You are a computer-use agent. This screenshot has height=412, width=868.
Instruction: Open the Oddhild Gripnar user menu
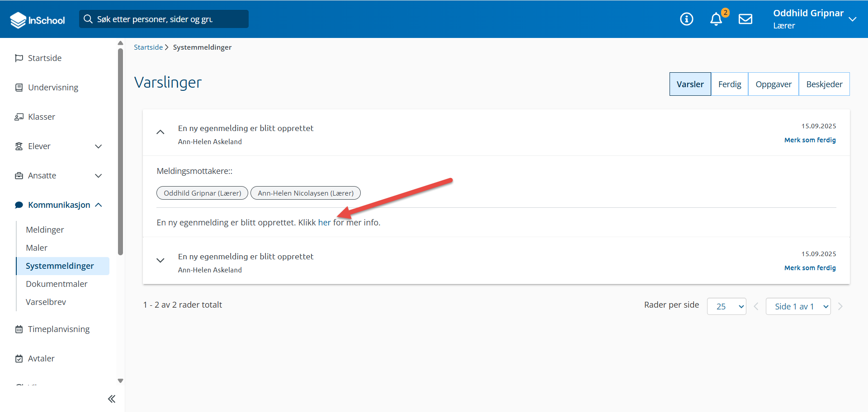(x=814, y=19)
